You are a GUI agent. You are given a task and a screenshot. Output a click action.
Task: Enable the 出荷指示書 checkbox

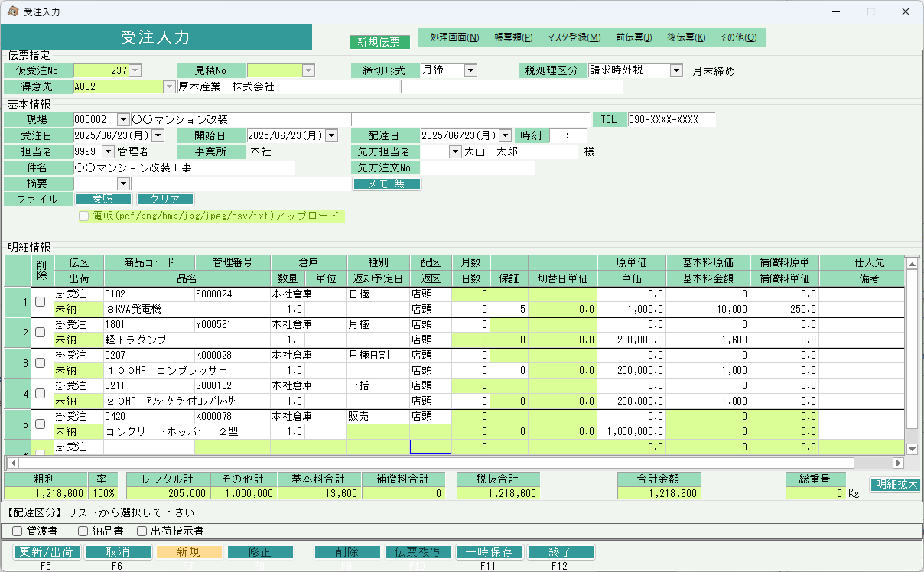pyautogui.click(x=142, y=531)
